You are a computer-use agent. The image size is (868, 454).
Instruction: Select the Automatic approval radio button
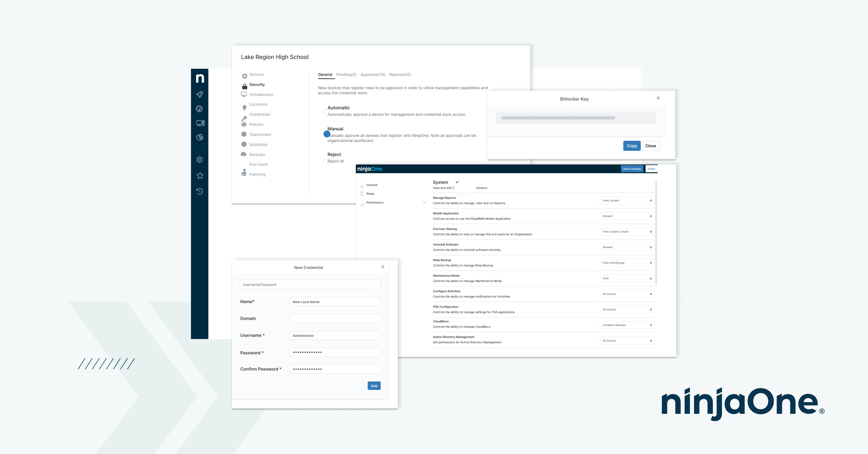326,112
